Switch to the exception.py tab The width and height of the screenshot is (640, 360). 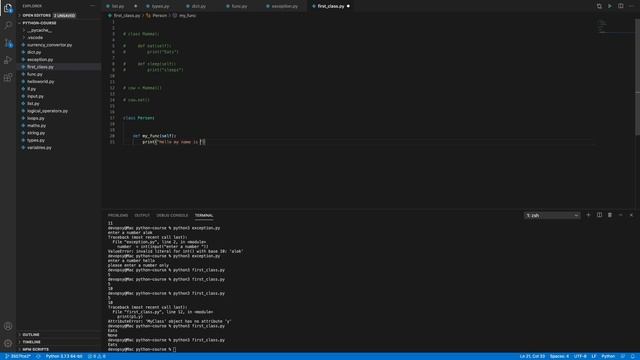[x=284, y=6]
